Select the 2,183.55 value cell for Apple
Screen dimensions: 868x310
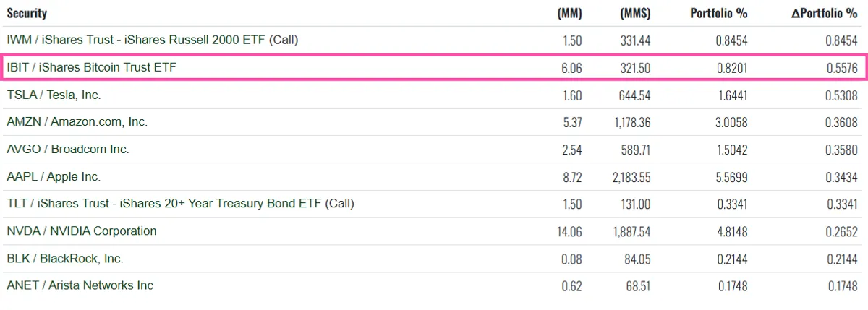pos(629,177)
